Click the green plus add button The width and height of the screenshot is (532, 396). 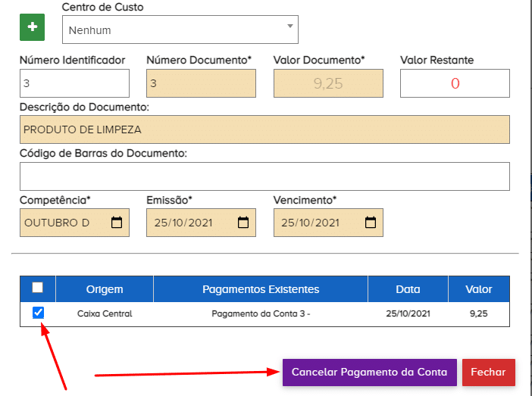click(32, 27)
